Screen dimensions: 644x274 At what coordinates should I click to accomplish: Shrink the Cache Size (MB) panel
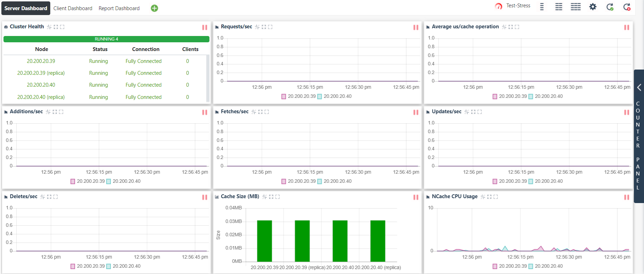click(x=265, y=197)
